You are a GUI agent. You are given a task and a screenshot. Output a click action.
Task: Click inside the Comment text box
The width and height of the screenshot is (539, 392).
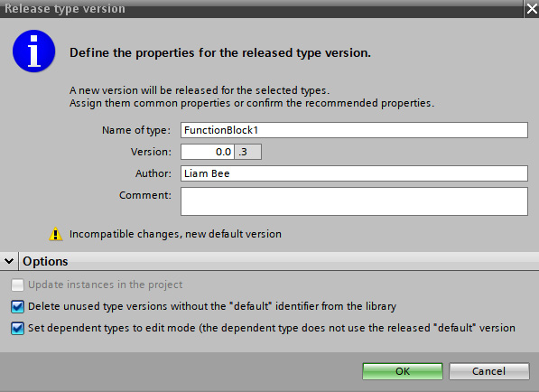[x=354, y=201]
